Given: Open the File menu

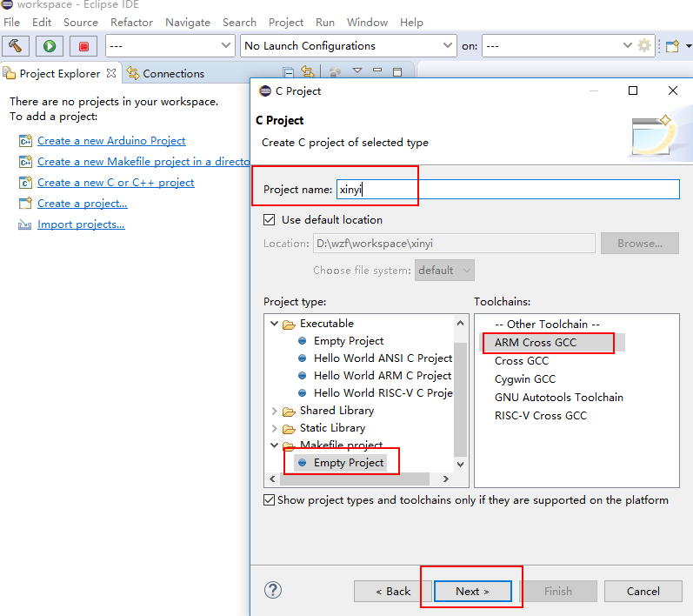Looking at the screenshot, I should click(11, 22).
